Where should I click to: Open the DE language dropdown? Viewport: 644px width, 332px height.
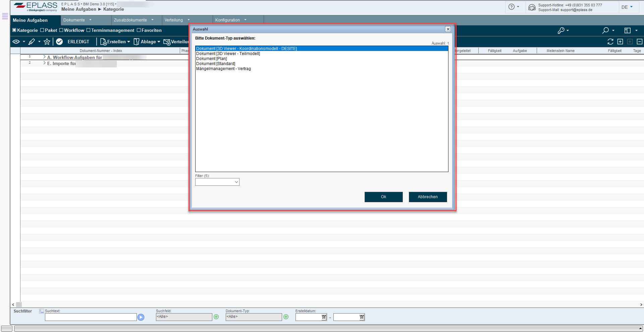point(627,7)
